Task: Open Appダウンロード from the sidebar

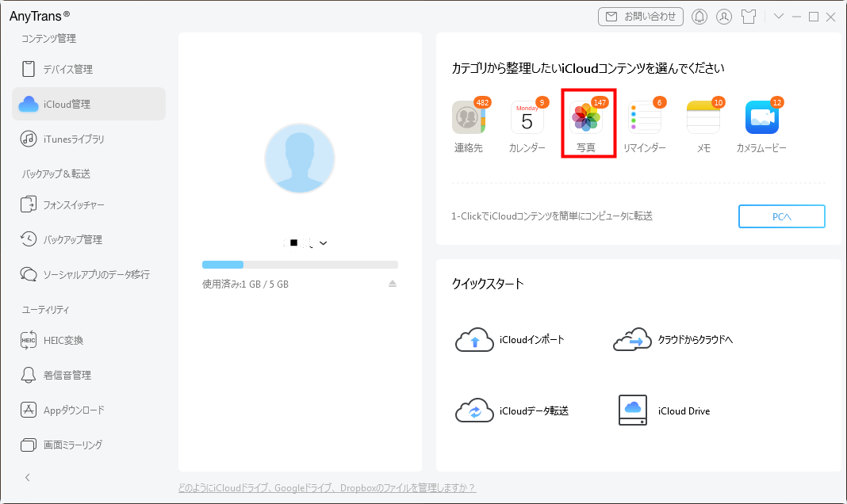Action: [x=89, y=410]
